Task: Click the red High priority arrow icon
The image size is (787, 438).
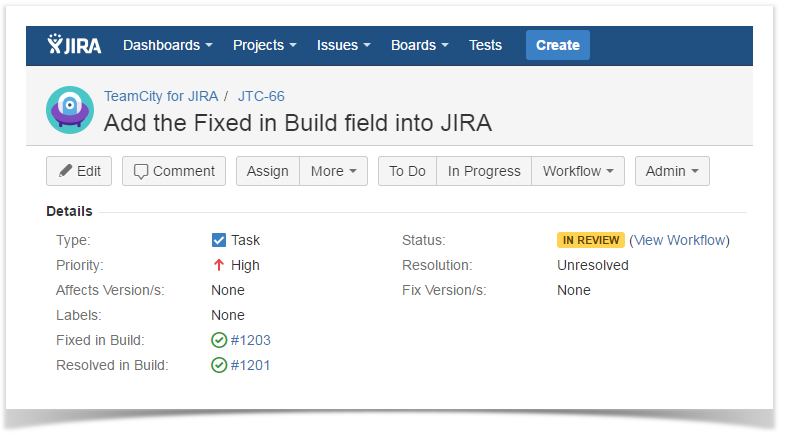Action: pos(219,265)
